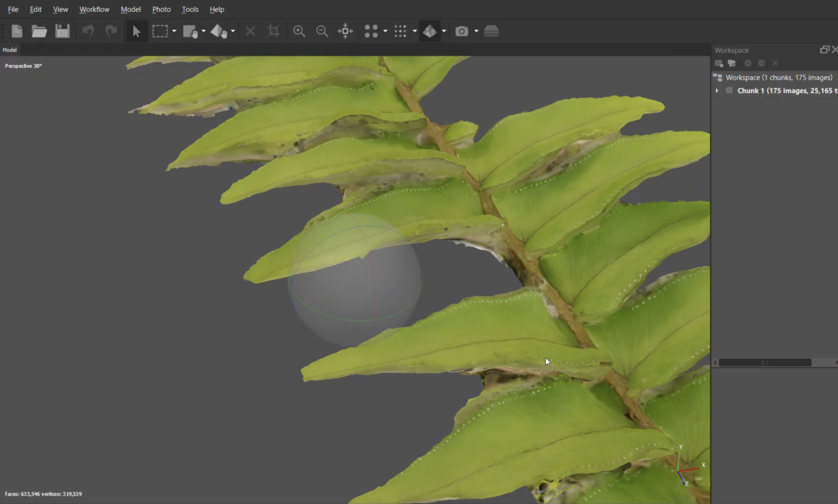The width and height of the screenshot is (838, 504).
Task: Click the Open project folder button
Action: tap(39, 31)
